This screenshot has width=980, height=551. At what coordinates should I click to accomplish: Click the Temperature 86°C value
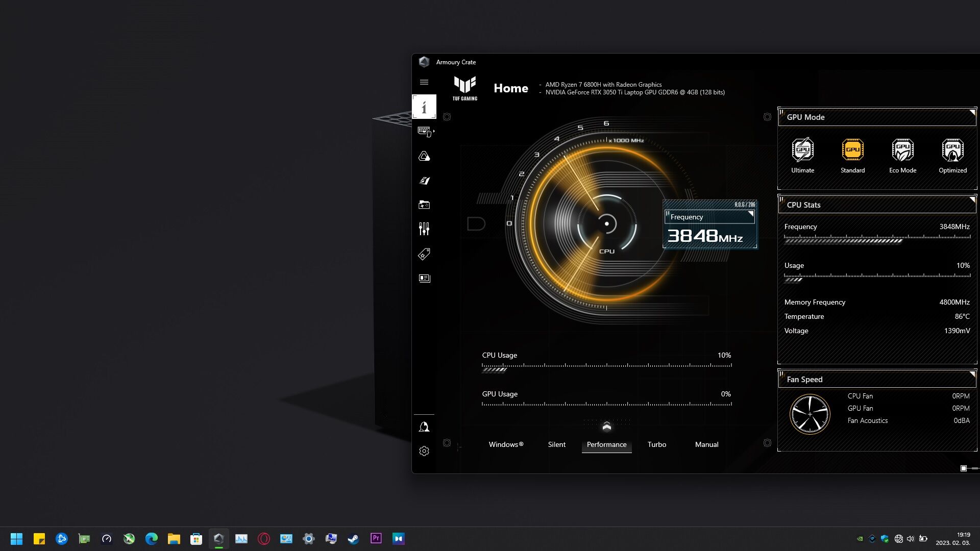point(962,316)
